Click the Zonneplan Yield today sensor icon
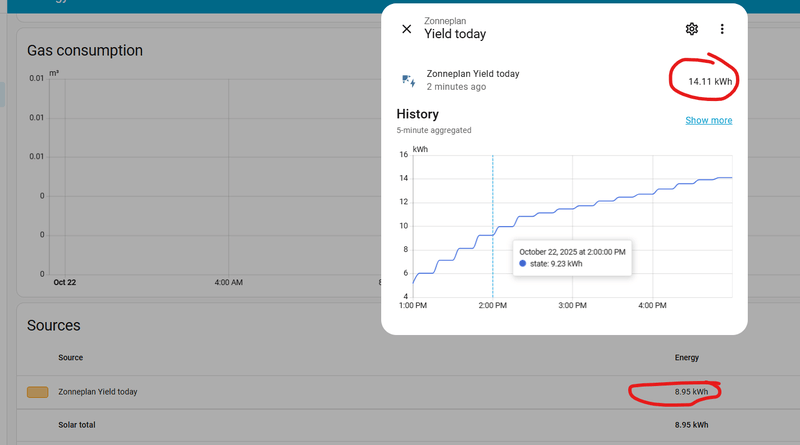The width and height of the screenshot is (800, 445). point(407,80)
